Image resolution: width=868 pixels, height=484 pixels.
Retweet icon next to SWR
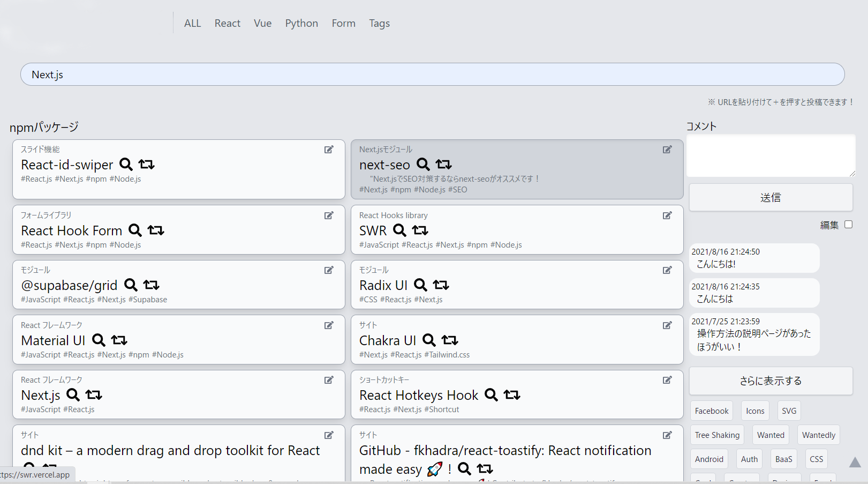(x=420, y=230)
